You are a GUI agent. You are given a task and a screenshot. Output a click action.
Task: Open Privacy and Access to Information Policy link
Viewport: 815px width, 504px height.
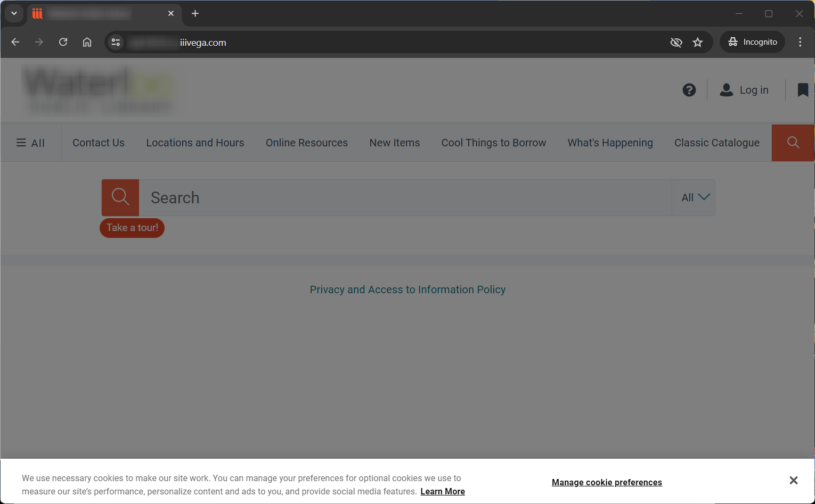click(407, 290)
